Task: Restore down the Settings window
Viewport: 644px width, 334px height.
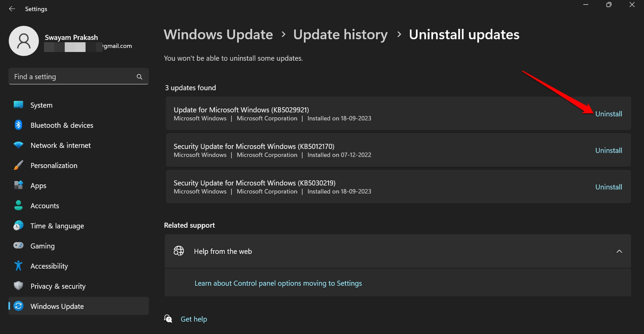Action: pos(609,5)
